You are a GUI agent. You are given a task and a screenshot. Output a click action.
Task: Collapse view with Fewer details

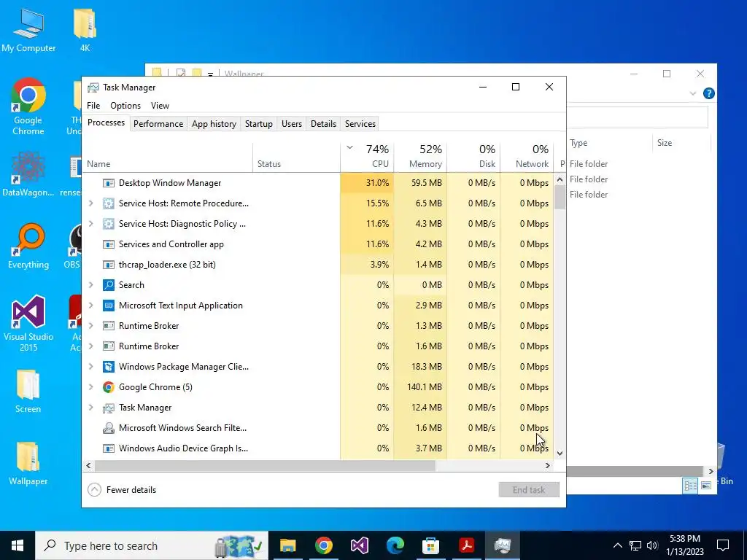122,489
